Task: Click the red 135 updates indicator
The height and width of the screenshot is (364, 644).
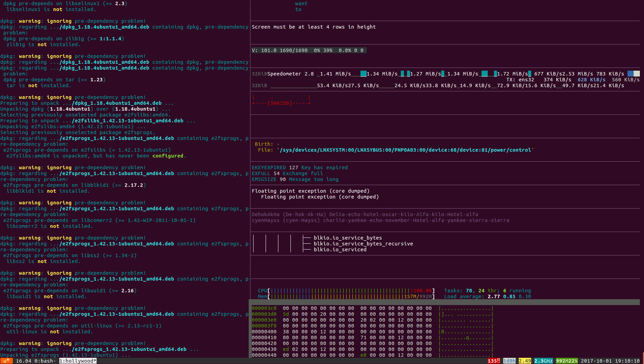Action: 493,361
